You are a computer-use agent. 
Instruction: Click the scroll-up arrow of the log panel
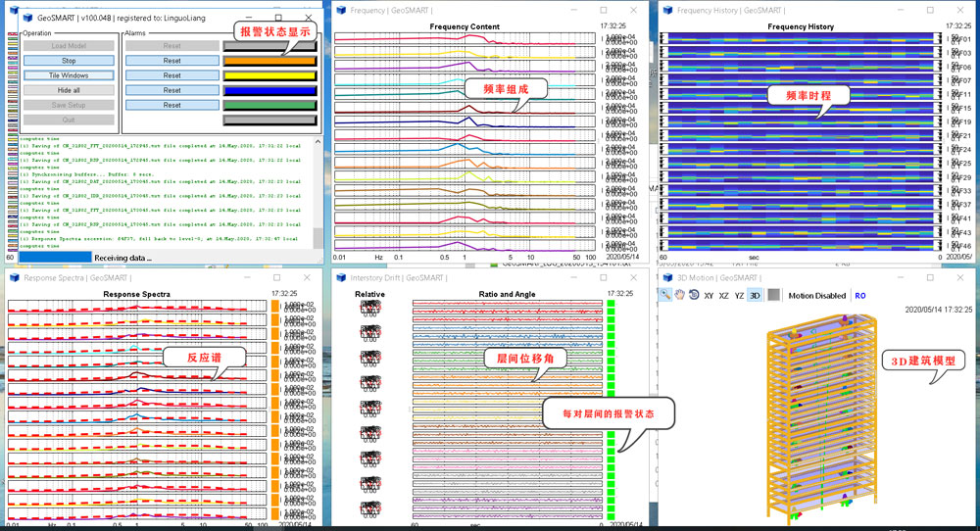(x=318, y=141)
